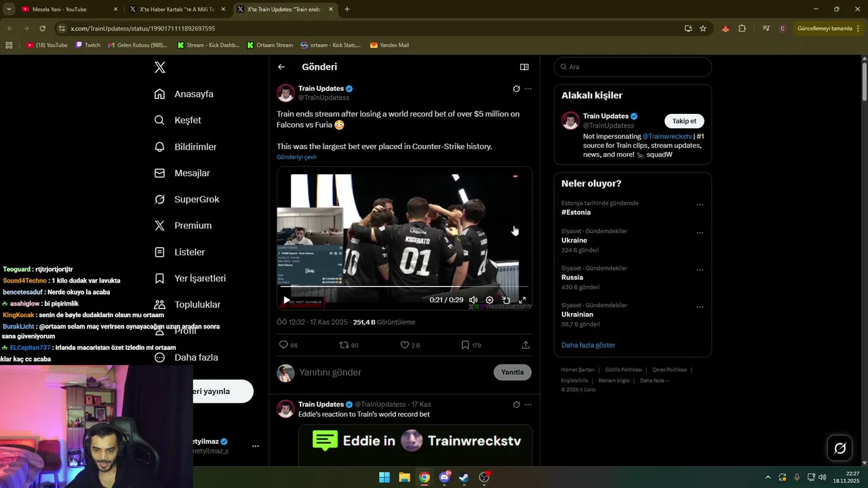Repost the tweet with 80 reposts
868x488 pixels.
[349, 345]
